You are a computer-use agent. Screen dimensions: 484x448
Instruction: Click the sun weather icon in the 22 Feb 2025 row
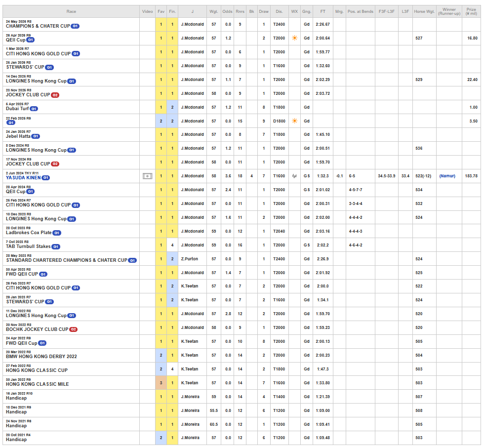pyautogui.click(x=294, y=121)
